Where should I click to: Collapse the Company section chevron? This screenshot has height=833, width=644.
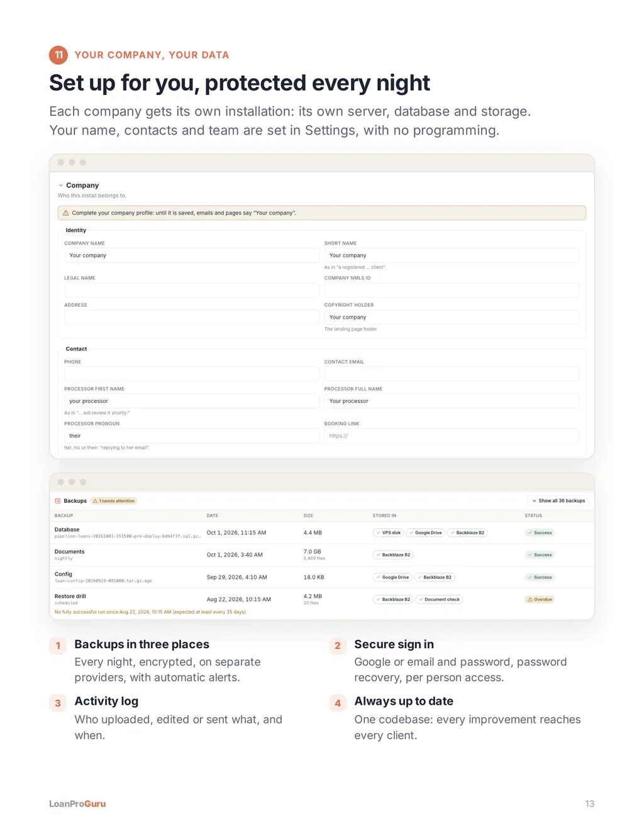coord(61,185)
